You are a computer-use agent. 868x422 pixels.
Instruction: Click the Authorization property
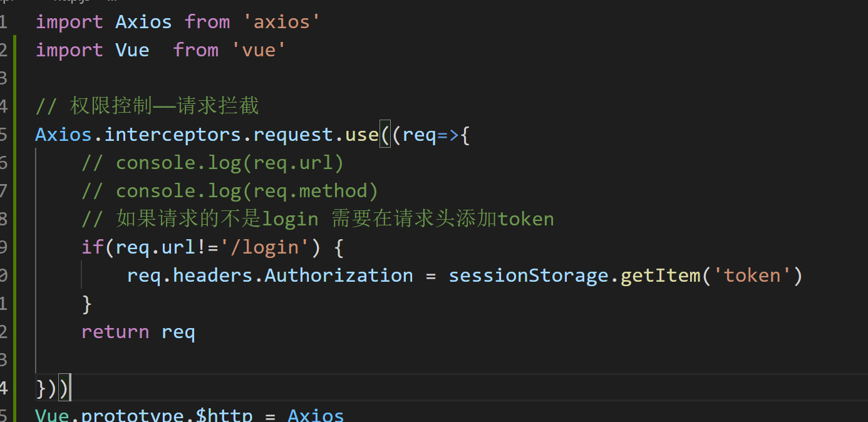339,275
